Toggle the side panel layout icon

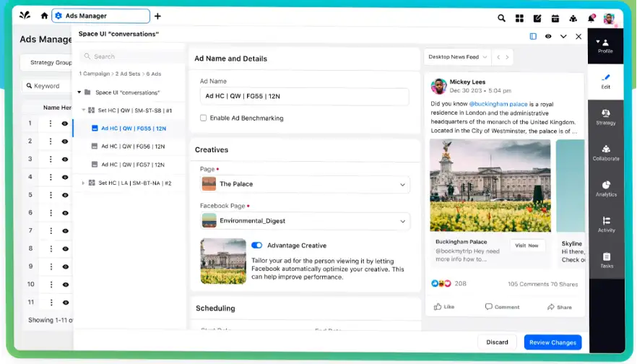(x=533, y=36)
